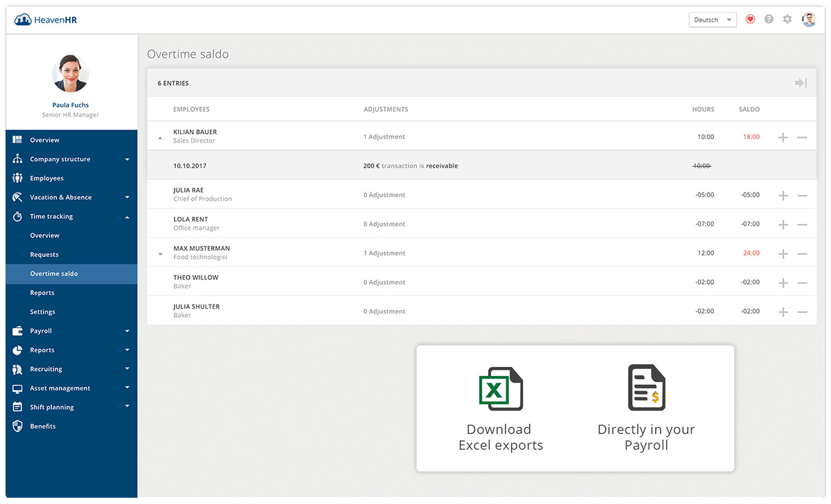
Task: Click the Recruiting icon
Action: pos(17,369)
